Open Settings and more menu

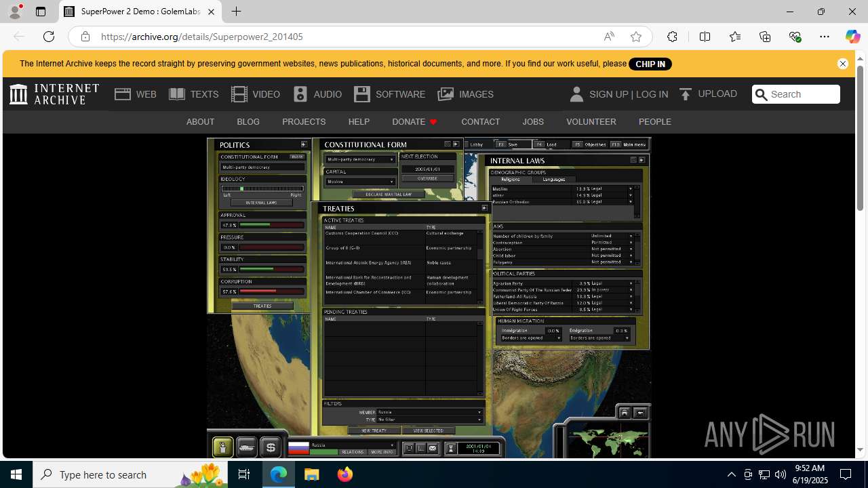825,37
